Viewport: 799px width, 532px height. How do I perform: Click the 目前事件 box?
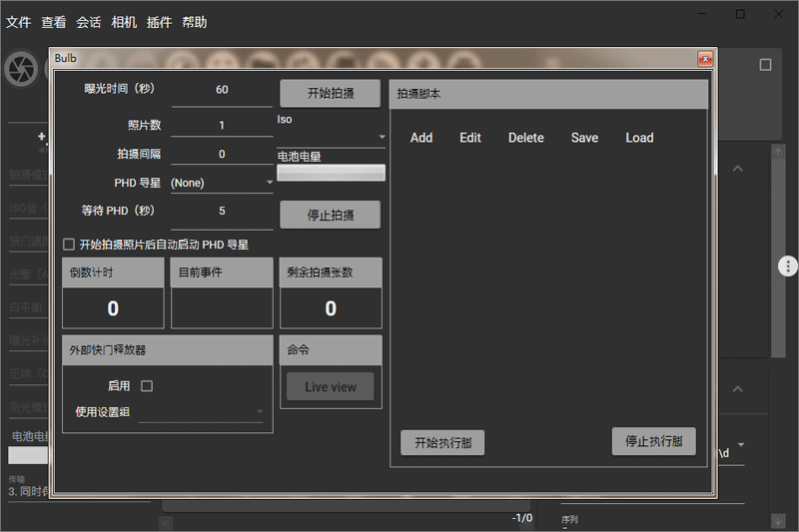[x=222, y=308]
